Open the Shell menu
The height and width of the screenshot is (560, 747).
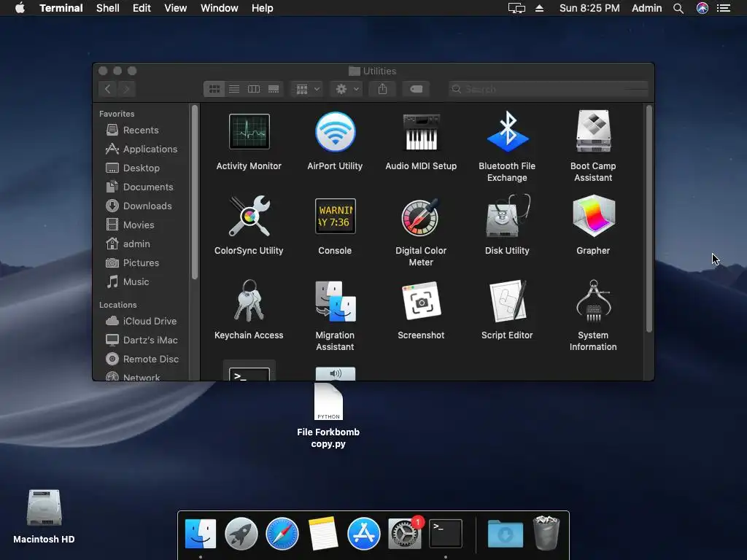(x=108, y=8)
